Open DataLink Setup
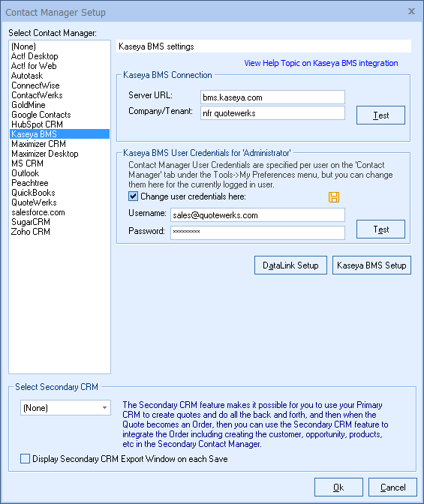The image size is (424, 504). [290, 265]
